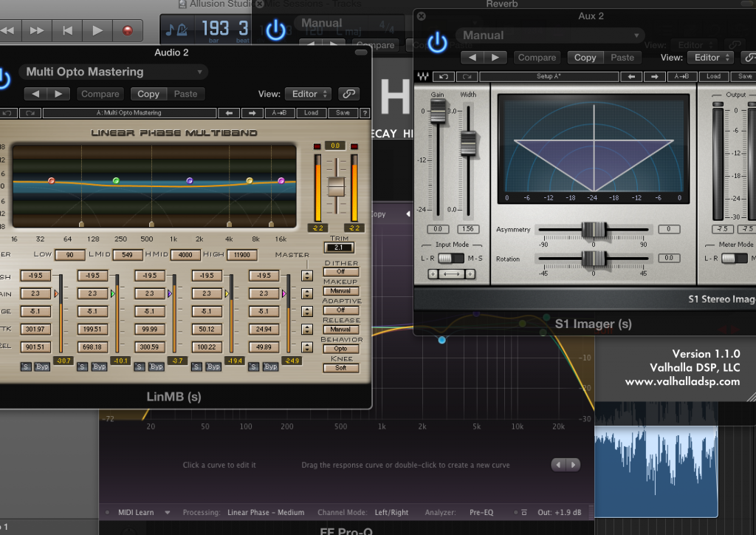Click Paste in the Aux 2 window
Image resolution: width=756 pixels, height=535 pixels.
pos(622,58)
